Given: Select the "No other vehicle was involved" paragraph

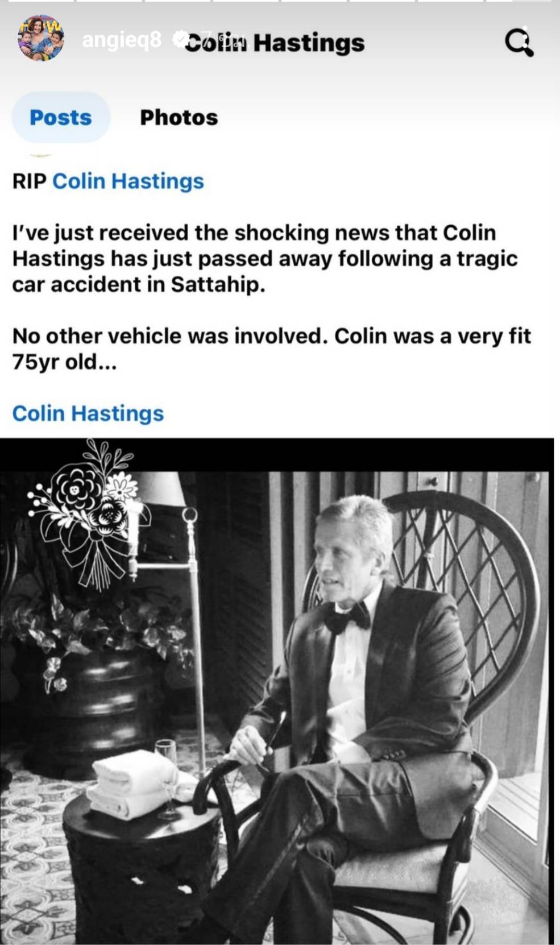Looking at the screenshot, I should click(x=272, y=349).
